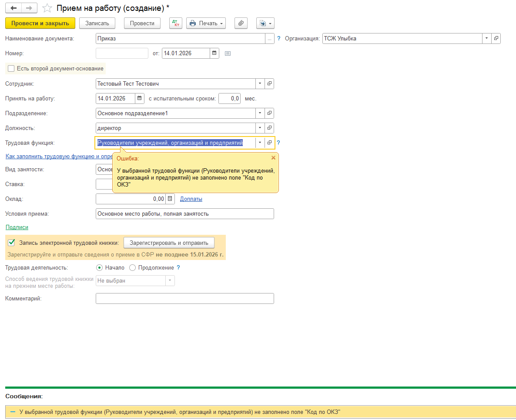Open the 'Доплаты' link
The width and height of the screenshot is (516, 420).
[x=191, y=199]
